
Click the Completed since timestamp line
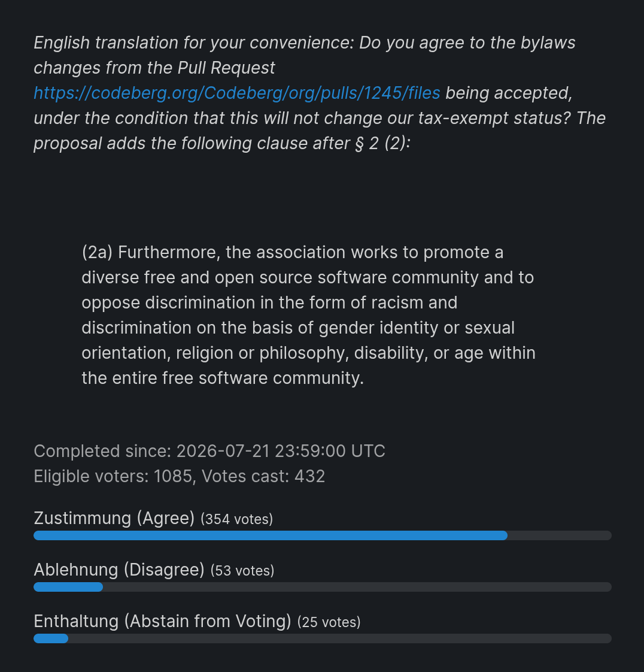(x=209, y=451)
